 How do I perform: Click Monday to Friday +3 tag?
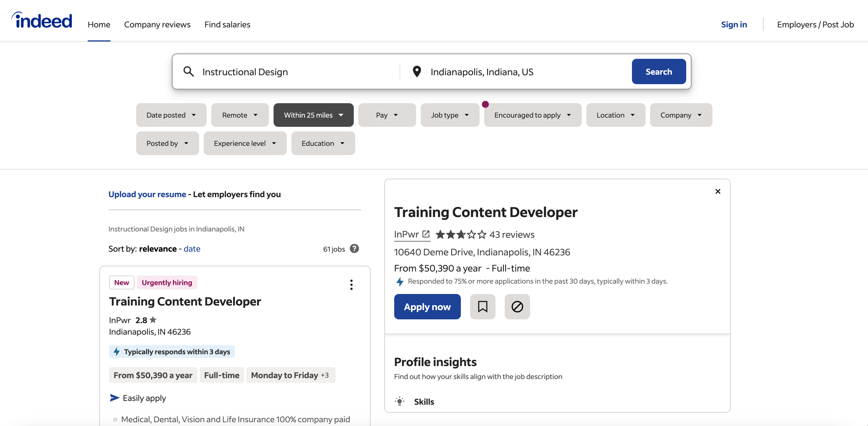tap(291, 375)
